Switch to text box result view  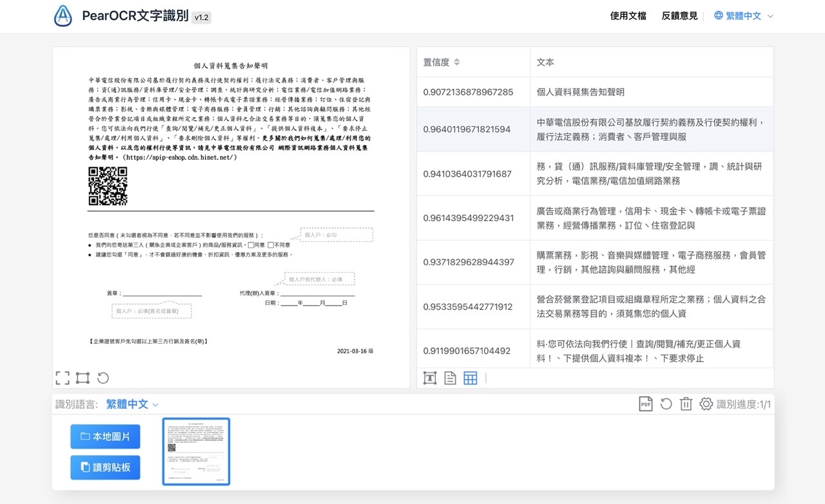point(430,378)
